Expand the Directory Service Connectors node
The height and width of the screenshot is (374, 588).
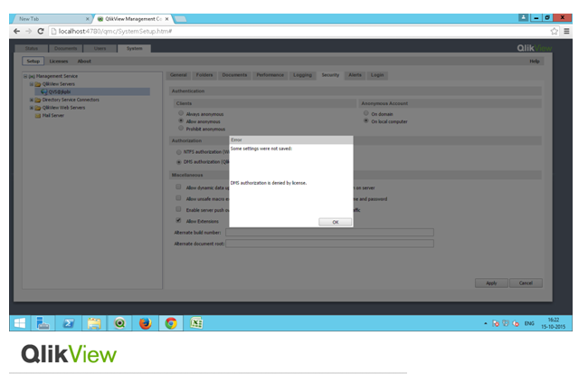[32, 100]
